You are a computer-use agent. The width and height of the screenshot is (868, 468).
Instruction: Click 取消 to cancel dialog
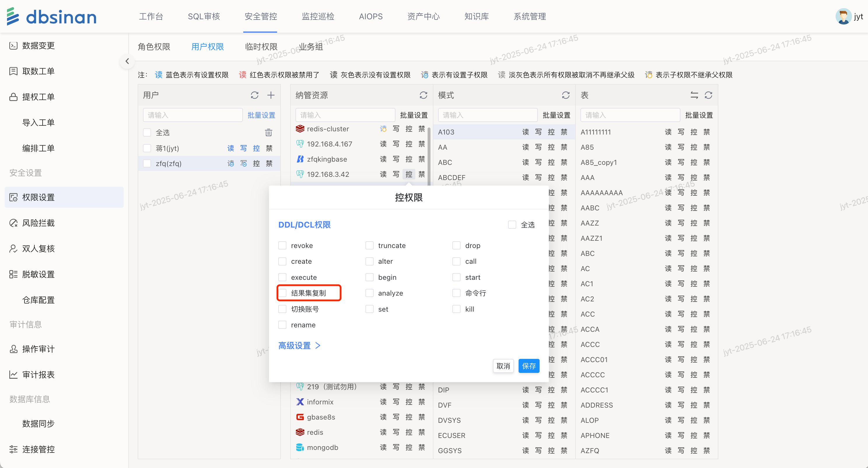tap(503, 366)
